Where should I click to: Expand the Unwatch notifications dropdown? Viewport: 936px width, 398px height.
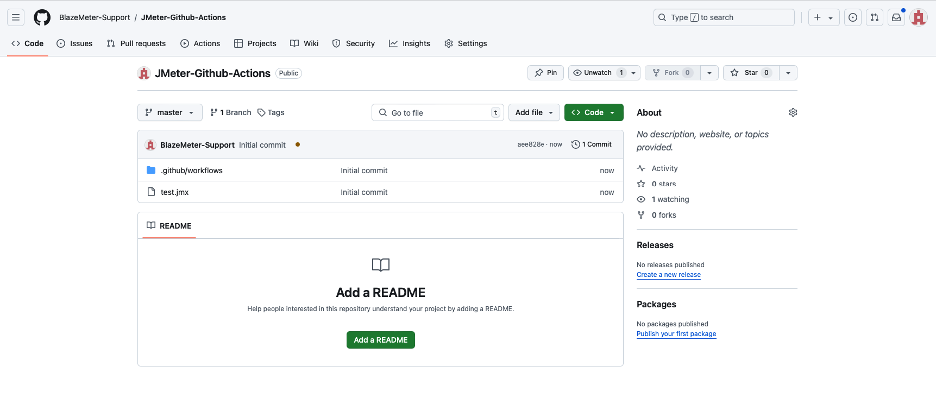pyautogui.click(x=604, y=73)
